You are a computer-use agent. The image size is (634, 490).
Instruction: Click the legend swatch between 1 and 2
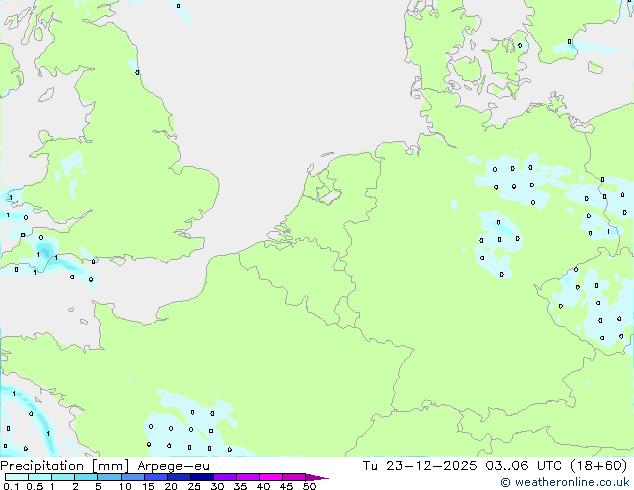63,477
